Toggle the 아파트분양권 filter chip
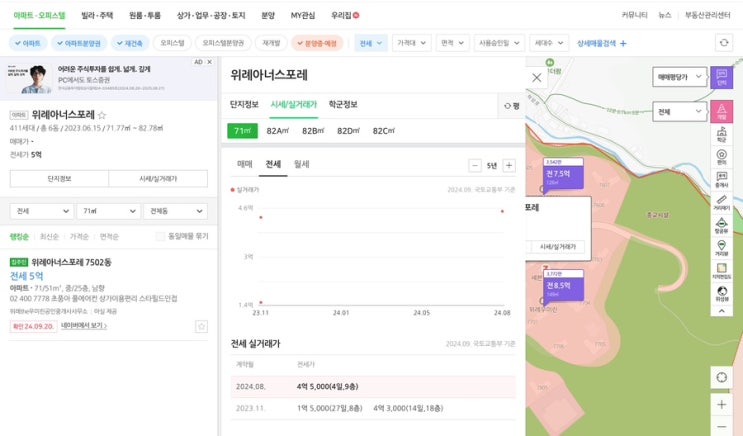This screenshot has width=743, height=436. [79, 43]
